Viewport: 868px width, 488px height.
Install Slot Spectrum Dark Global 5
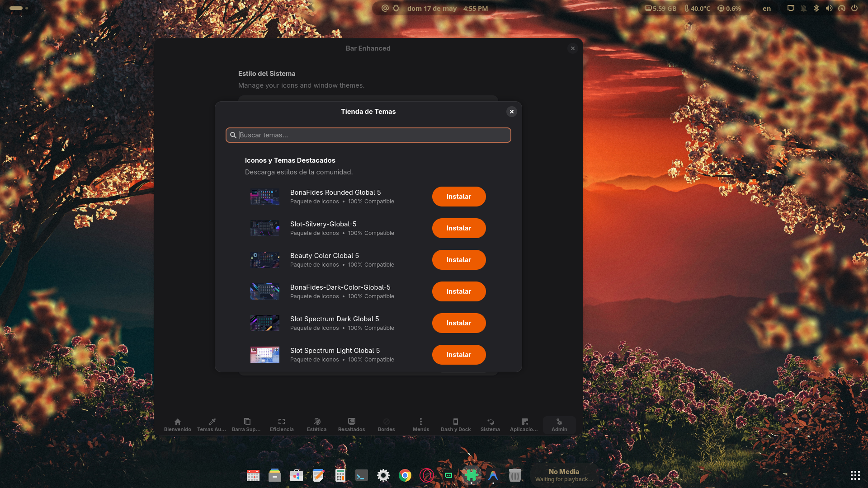pyautogui.click(x=459, y=323)
